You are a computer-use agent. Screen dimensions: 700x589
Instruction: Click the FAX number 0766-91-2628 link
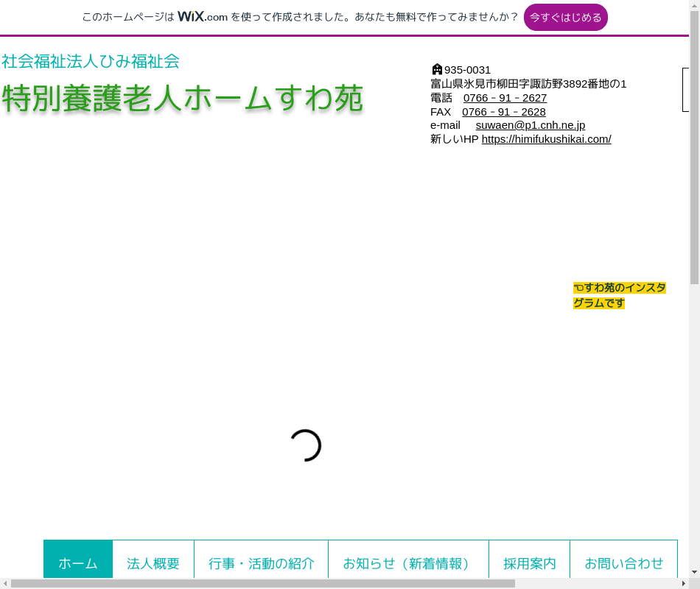(x=504, y=112)
